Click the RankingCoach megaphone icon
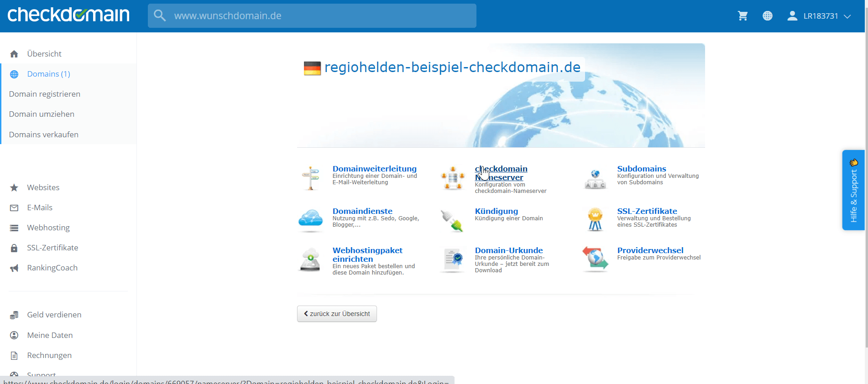868x384 pixels. pos(14,268)
